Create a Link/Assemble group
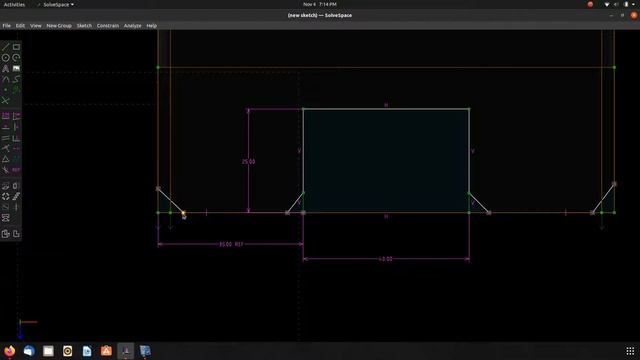Image resolution: width=640 pixels, height=360 pixels. [x=5, y=218]
